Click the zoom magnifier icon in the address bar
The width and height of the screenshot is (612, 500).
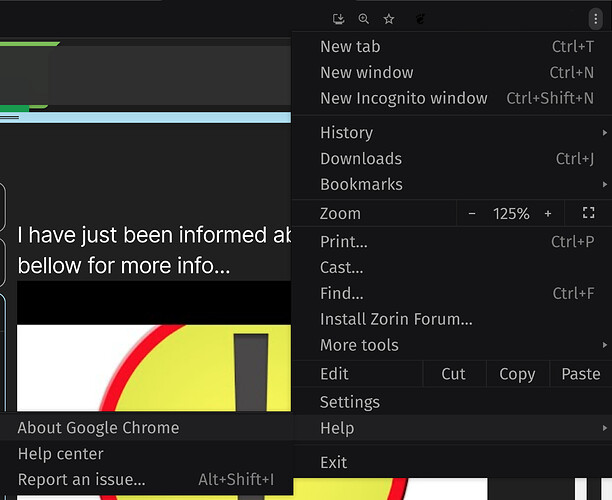363,18
